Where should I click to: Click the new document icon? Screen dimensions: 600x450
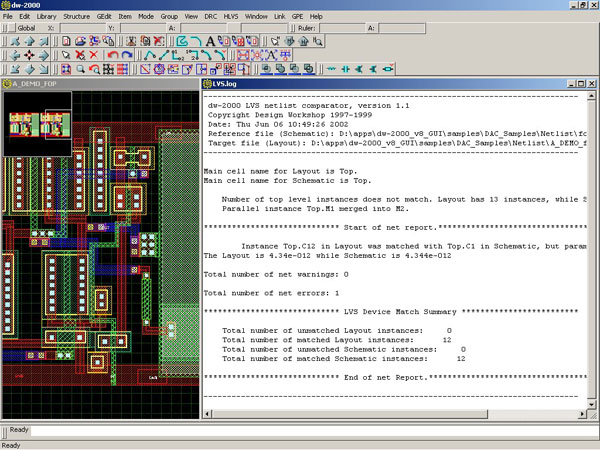(66, 41)
